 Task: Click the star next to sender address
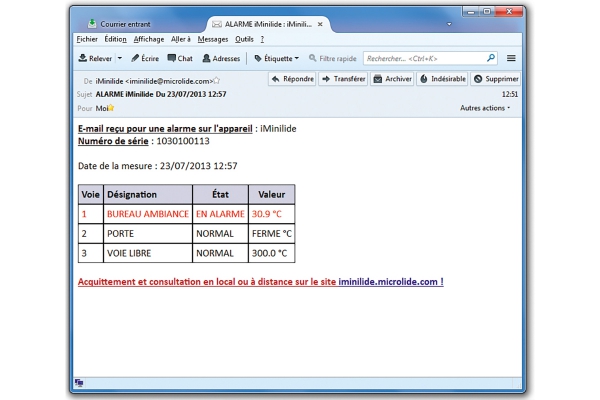(x=217, y=80)
